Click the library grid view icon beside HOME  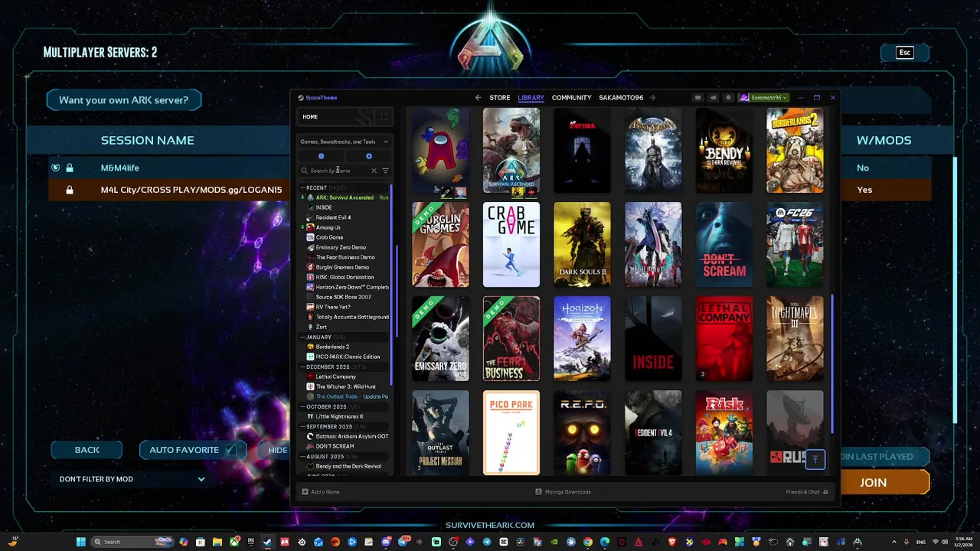point(384,116)
